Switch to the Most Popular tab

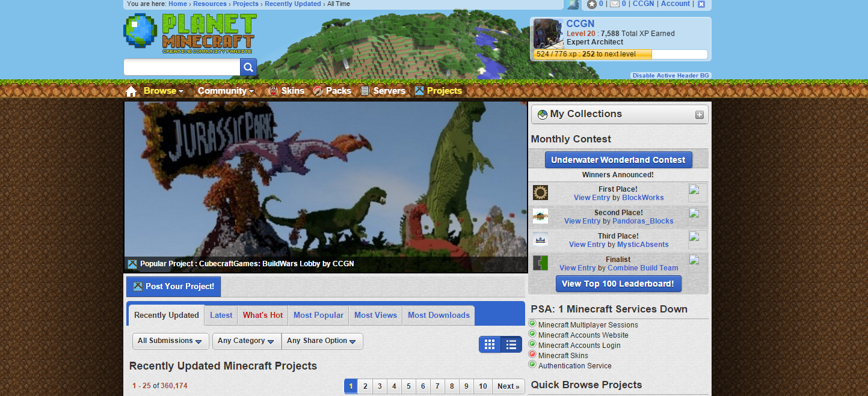[318, 315]
